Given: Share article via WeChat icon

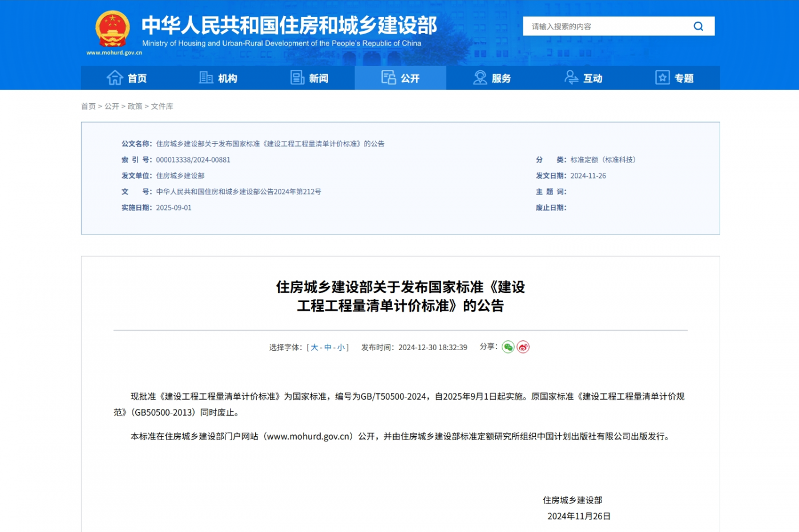Looking at the screenshot, I should tap(508, 347).
